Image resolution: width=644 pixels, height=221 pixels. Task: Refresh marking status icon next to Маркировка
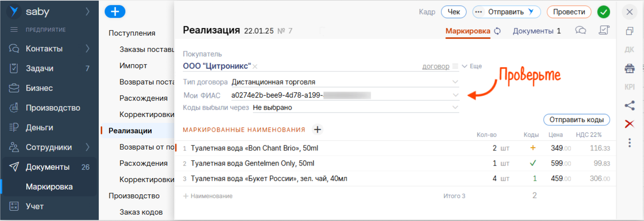[497, 31]
